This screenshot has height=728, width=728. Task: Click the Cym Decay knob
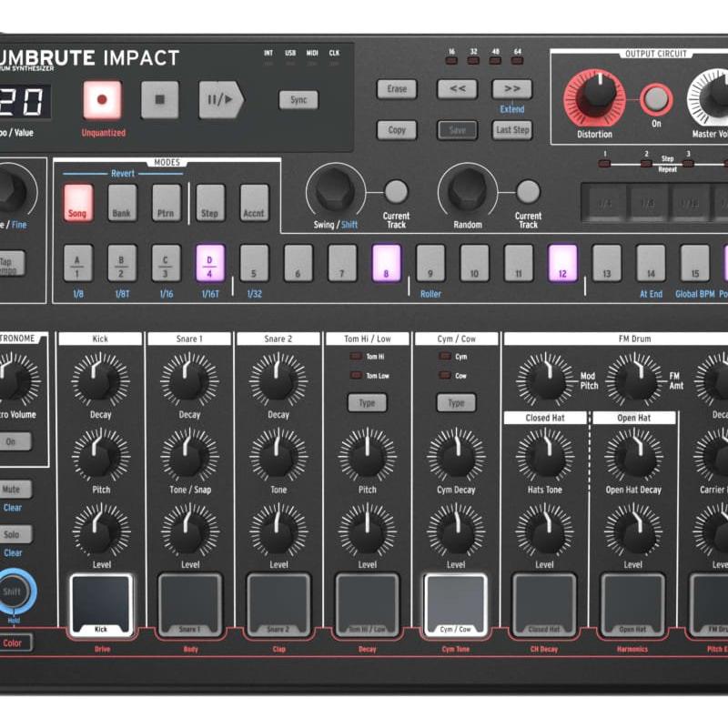tap(456, 455)
